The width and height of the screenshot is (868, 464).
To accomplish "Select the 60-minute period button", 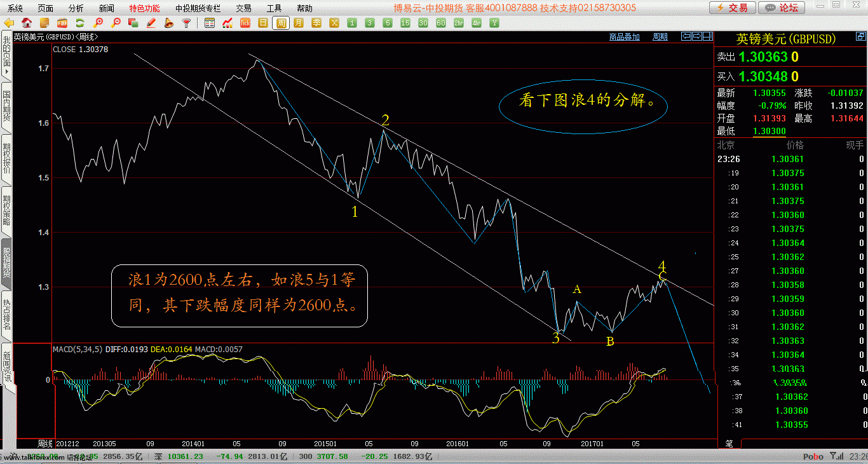I will tap(441, 23).
